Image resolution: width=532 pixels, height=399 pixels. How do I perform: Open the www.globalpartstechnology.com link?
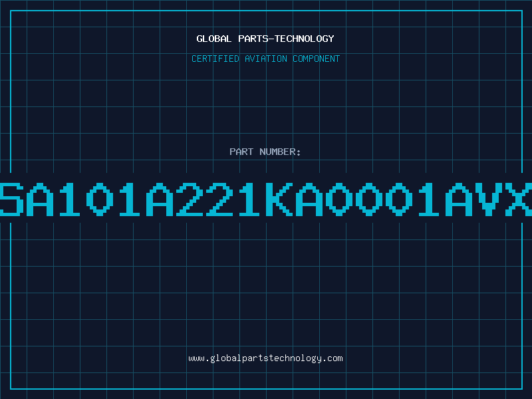(x=265, y=358)
